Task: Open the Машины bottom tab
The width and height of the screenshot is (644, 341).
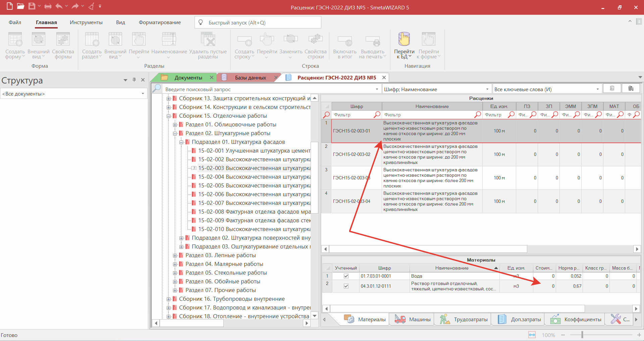Action: coord(413,319)
